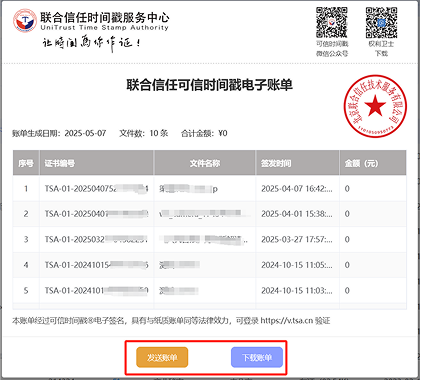The width and height of the screenshot is (421, 380).
Task: Click issue time 2025-04-01 15:38
Action: [x=297, y=214]
